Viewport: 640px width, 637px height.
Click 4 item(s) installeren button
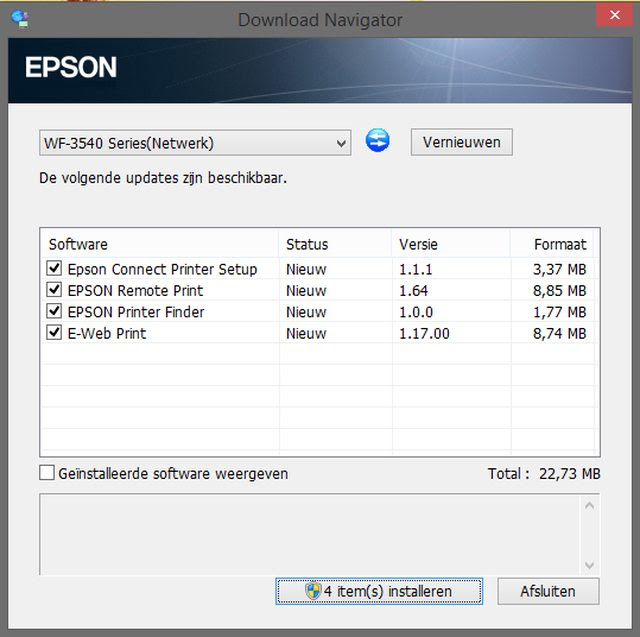point(379,591)
